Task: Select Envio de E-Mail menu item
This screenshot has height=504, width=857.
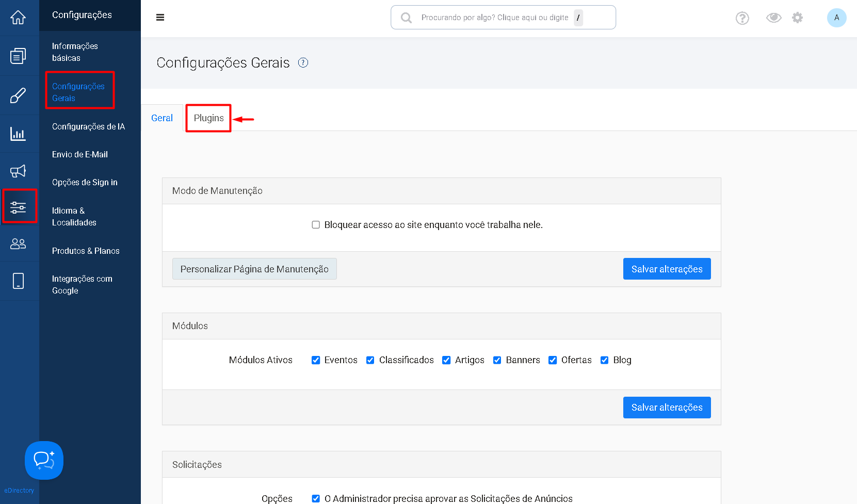Action: pyautogui.click(x=80, y=154)
